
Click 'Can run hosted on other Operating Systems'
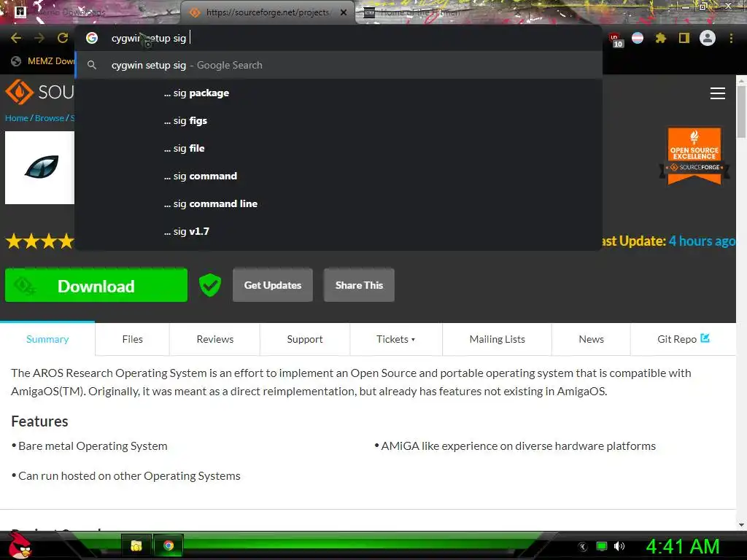[x=129, y=476]
